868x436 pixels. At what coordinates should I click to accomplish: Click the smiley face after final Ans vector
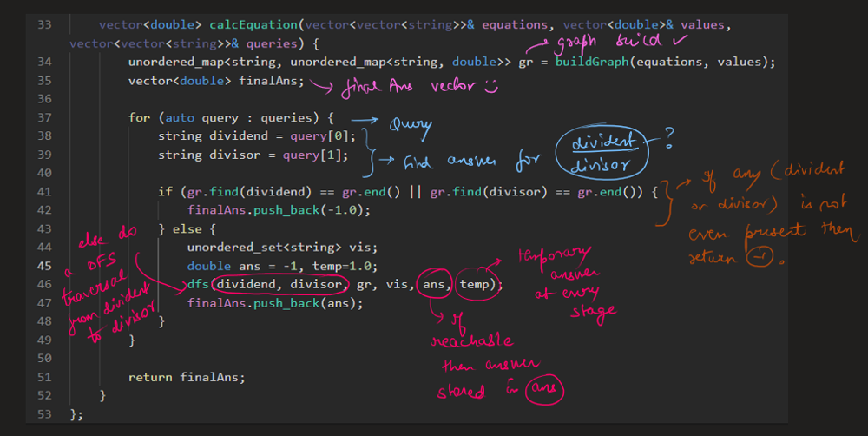490,86
